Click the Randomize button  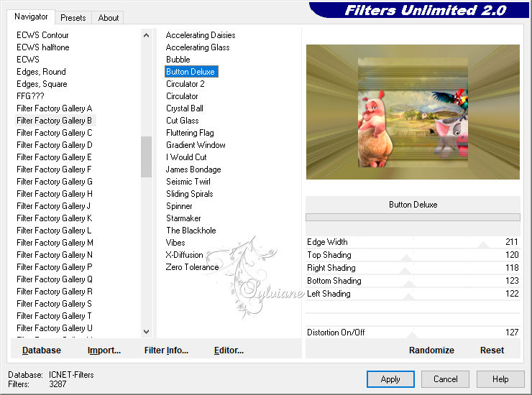[431, 350]
